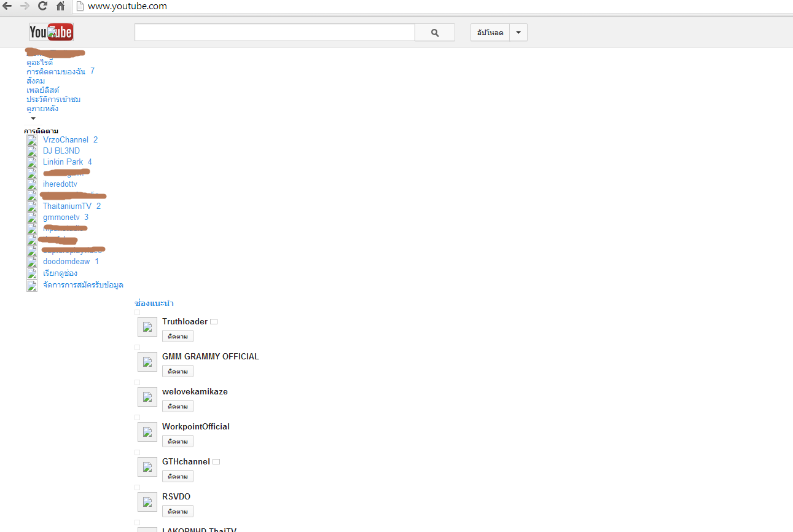View ประวัติการเข้าชม watch history

[x=53, y=99]
